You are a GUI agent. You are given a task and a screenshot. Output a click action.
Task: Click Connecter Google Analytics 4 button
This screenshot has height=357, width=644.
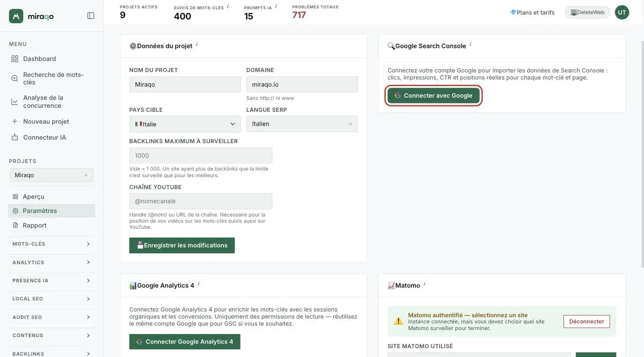[184, 342]
